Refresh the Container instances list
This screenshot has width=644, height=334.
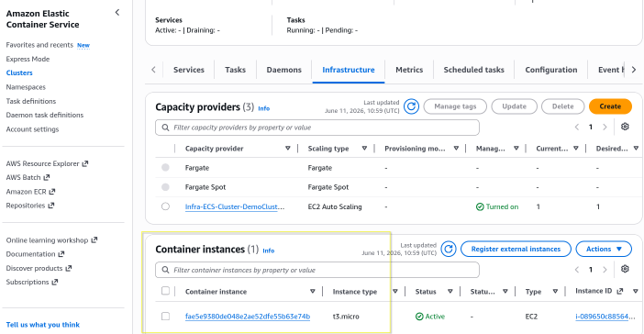click(x=449, y=249)
